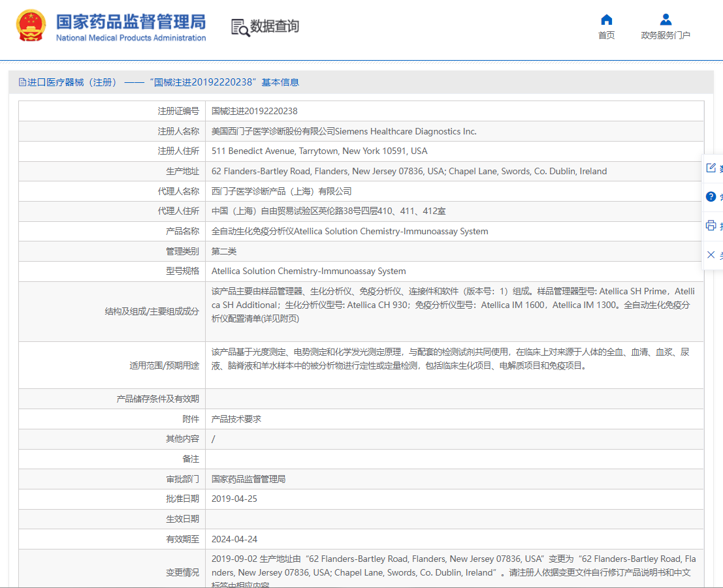
Task: Click the 其他内容 label
Action: tap(183, 439)
